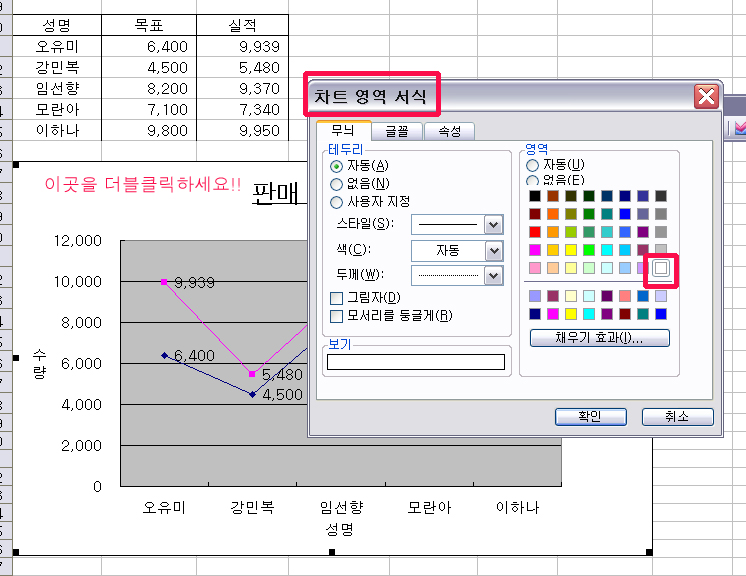
Task: Click the 수량 vertical axis title
Action: click(39, 363)
